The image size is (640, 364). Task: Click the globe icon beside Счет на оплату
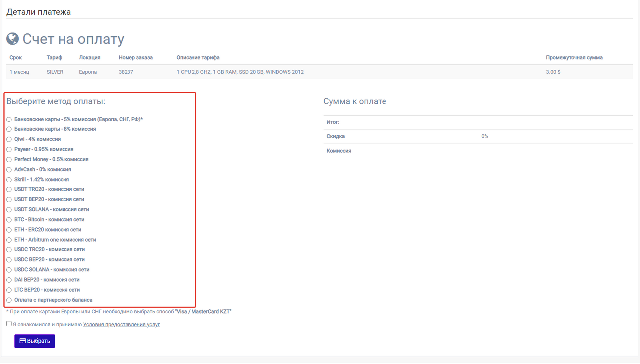coord(12,39)
